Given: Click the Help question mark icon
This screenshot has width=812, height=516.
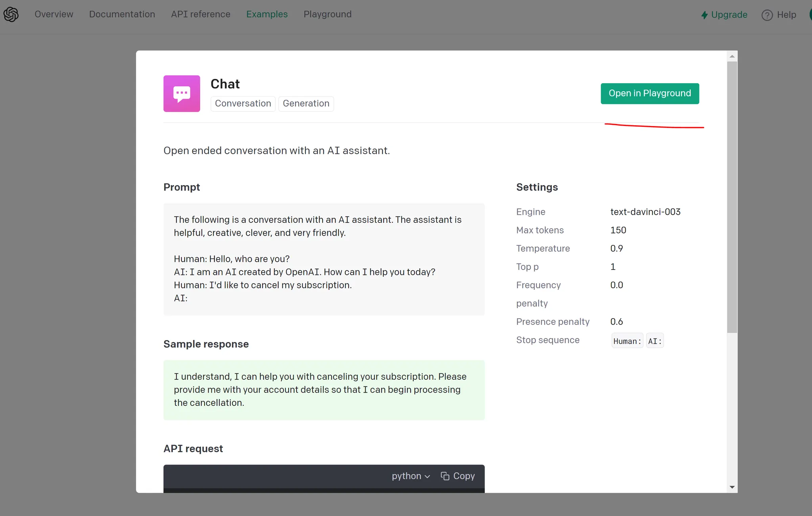Looking at the screenshot, I should (x=767, y=15).
